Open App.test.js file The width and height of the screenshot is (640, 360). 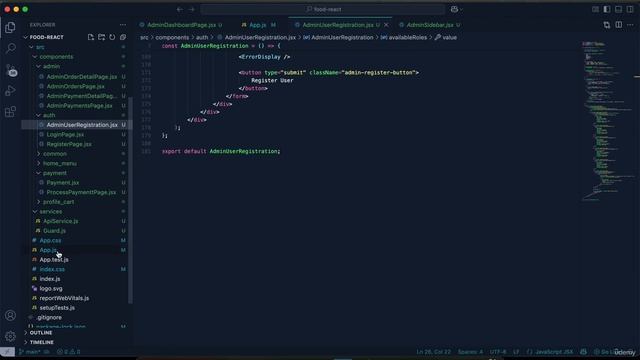point(54,260)
